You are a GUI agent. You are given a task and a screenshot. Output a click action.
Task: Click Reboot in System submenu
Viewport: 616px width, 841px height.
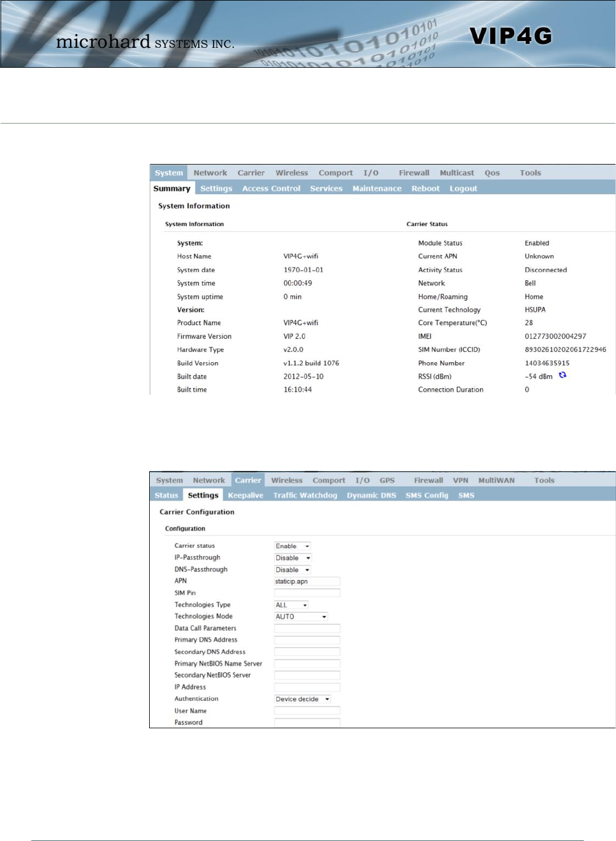pos(425,188)
